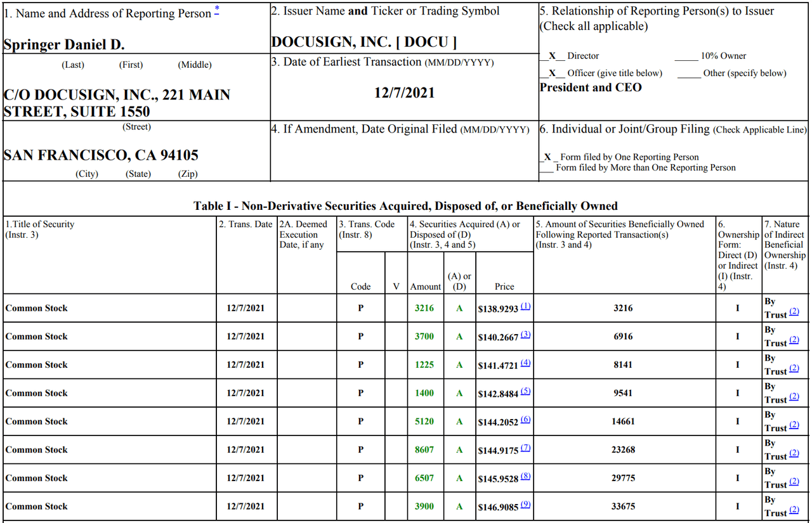Select green amount 3700
This screenshot has height=523, width=812.
pos(424,337)
